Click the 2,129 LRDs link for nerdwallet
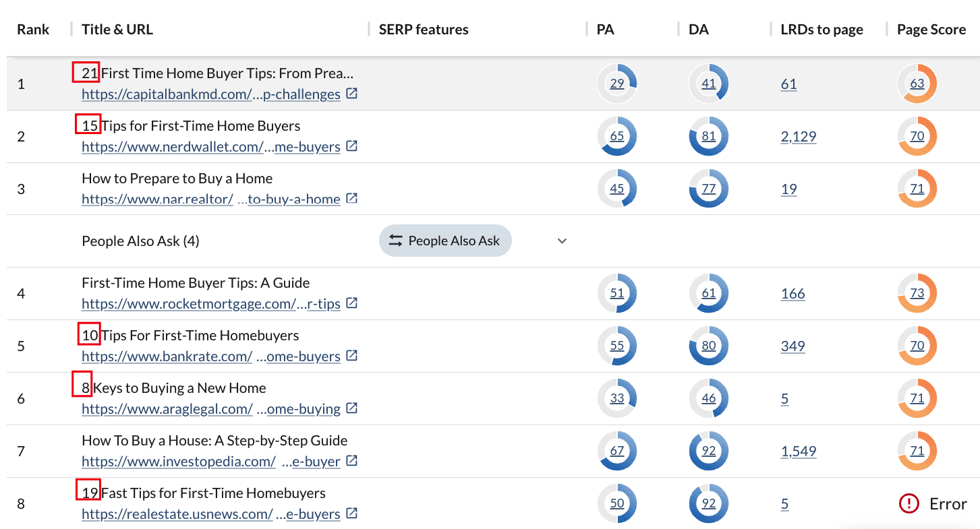This screenshot has width=980, height=529. (x=799, y=136)
